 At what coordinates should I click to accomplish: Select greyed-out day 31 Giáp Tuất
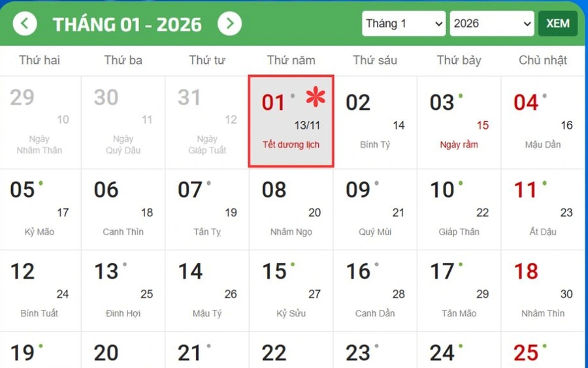tap(207, 122)
